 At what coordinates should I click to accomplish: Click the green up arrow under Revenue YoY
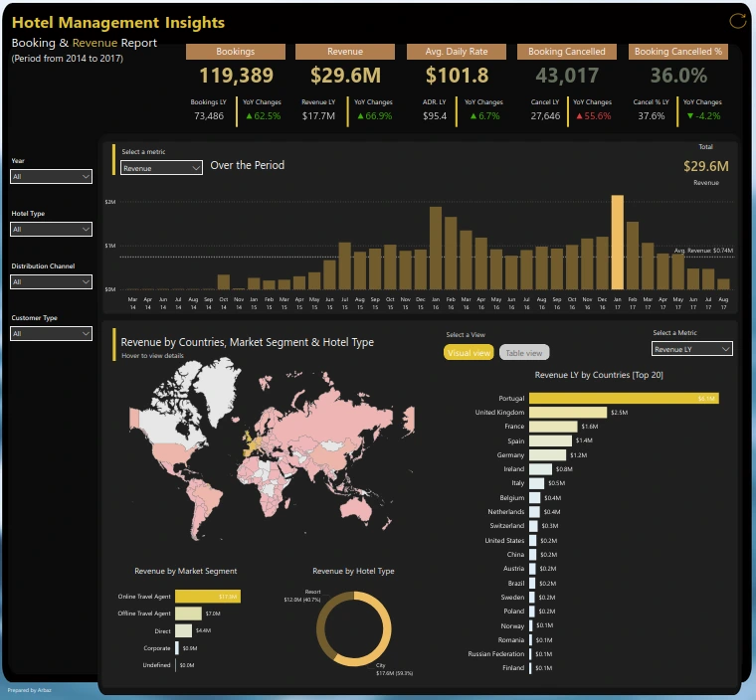pyautogui.click(x=358, y=116)
